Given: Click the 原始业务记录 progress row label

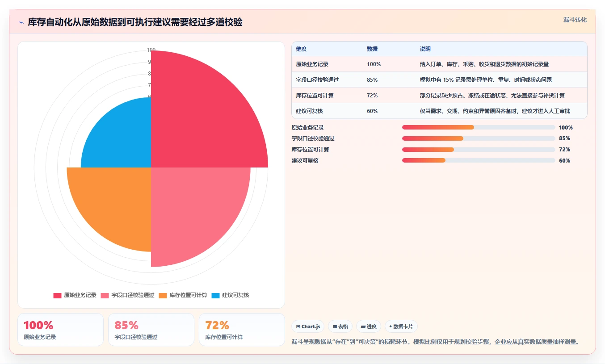Looking at the screenshot, I should [307, 127].
